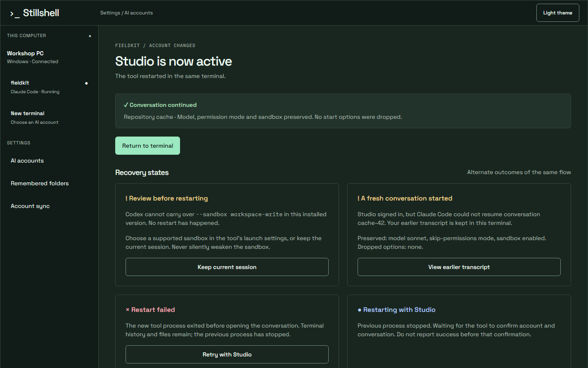Click the "Restart failed" card title

click(150, 310)
